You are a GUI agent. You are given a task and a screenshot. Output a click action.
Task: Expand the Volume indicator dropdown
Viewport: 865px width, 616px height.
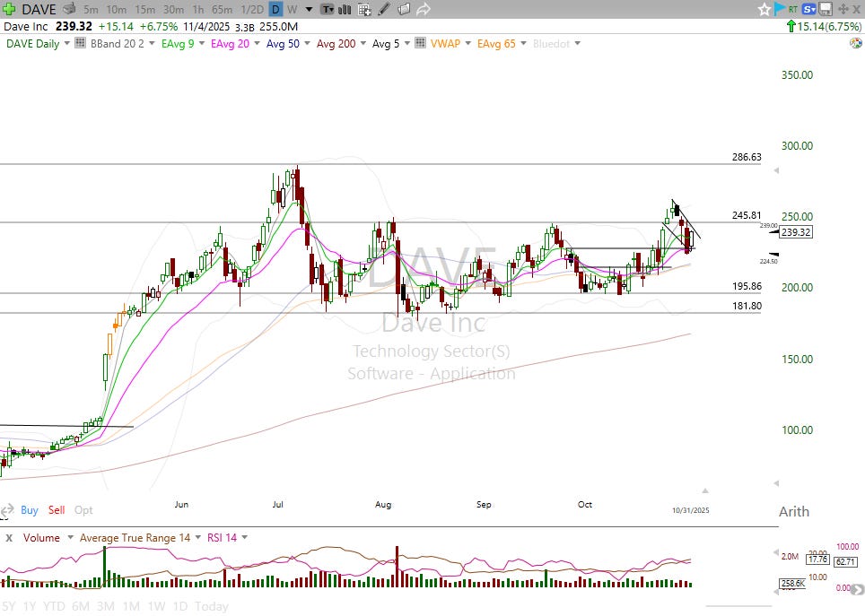click(70, 538)
